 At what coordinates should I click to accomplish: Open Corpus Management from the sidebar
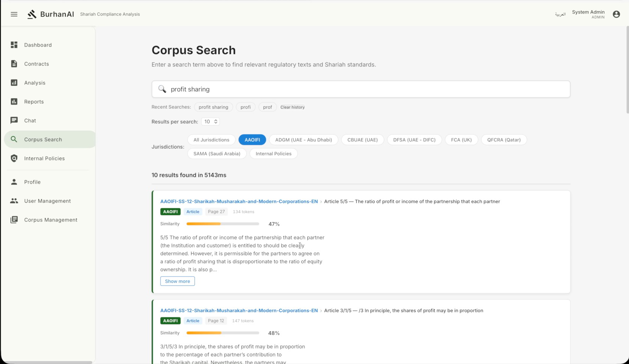(x=51, y=220)
